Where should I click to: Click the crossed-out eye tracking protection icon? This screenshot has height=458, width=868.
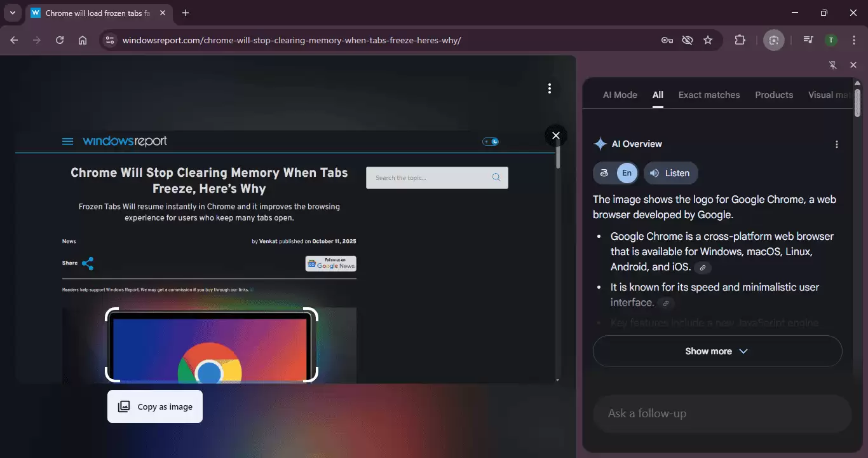687,40
